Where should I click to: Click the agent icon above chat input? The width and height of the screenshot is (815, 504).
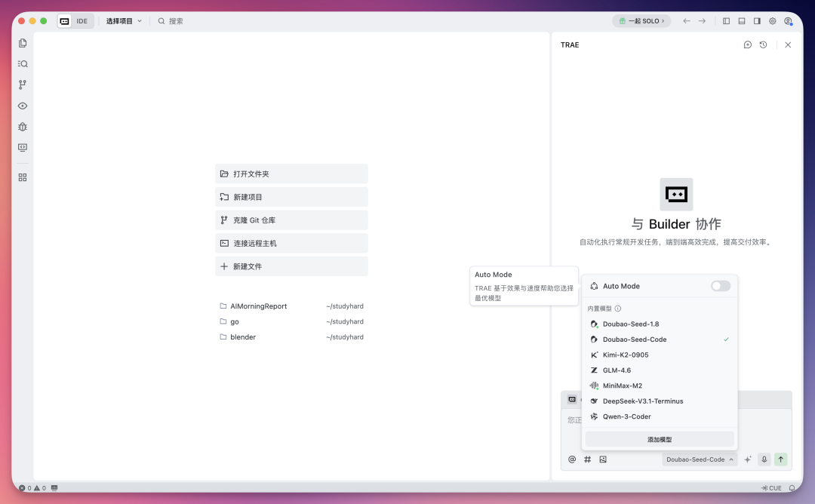(x=572, y=400)
